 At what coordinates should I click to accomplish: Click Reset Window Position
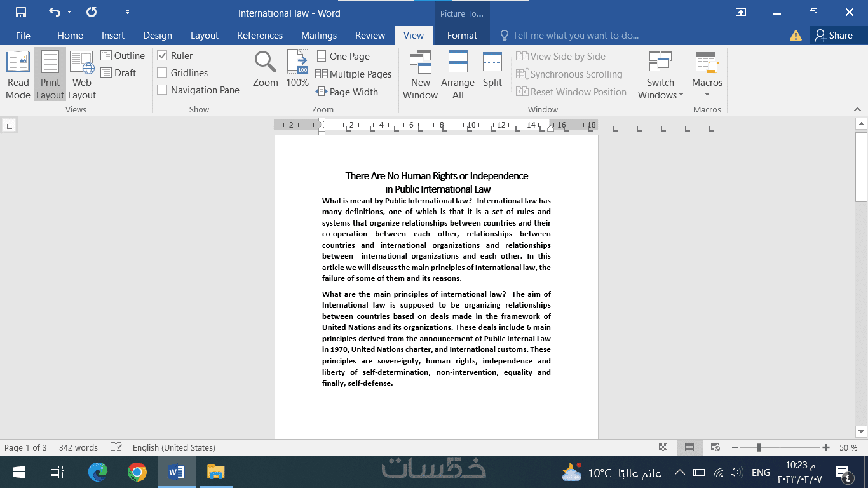[x=571, y=92]
